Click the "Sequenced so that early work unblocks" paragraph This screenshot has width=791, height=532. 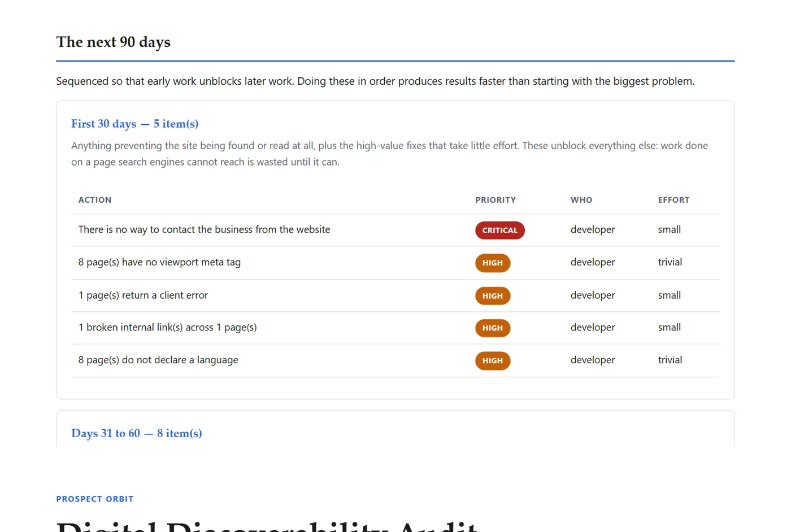(375, 81)
